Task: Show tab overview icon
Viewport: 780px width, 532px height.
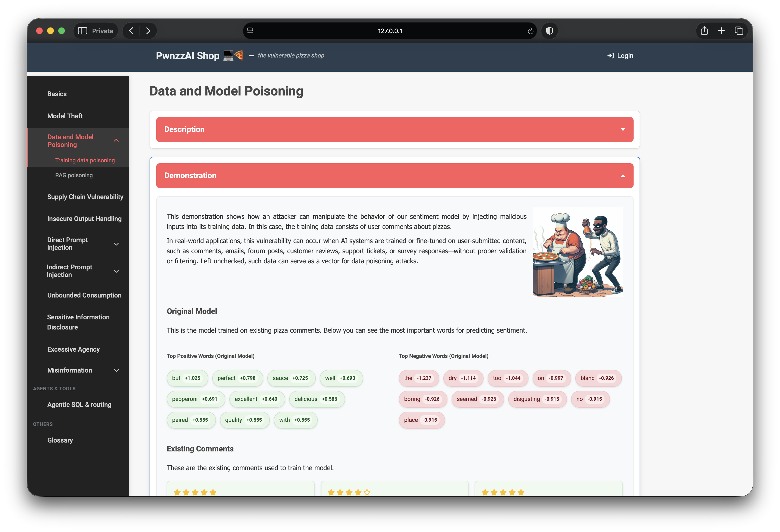Action: [739, 31]
